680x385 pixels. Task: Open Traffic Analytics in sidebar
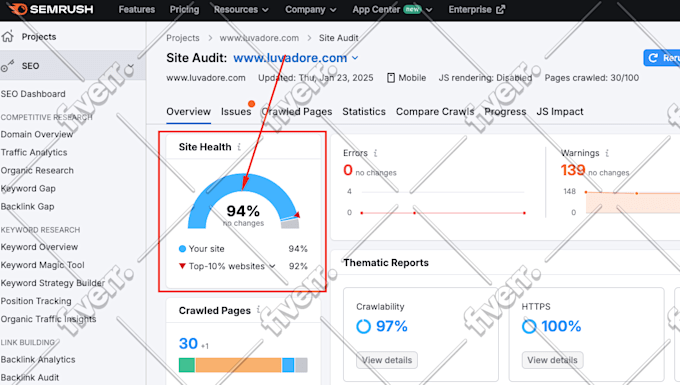pos(34,152)
